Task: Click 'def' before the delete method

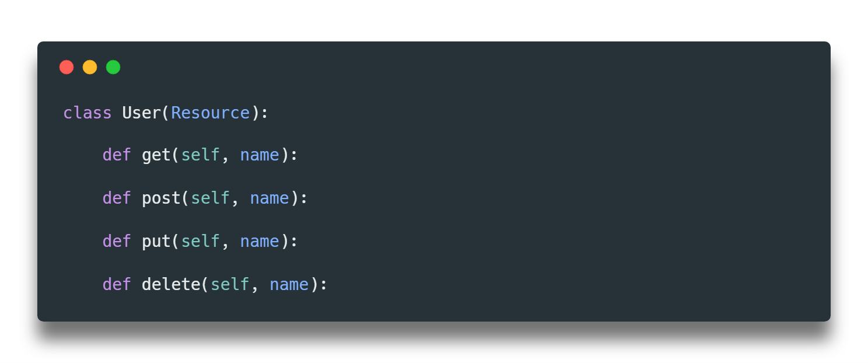Action: [117, 284]
